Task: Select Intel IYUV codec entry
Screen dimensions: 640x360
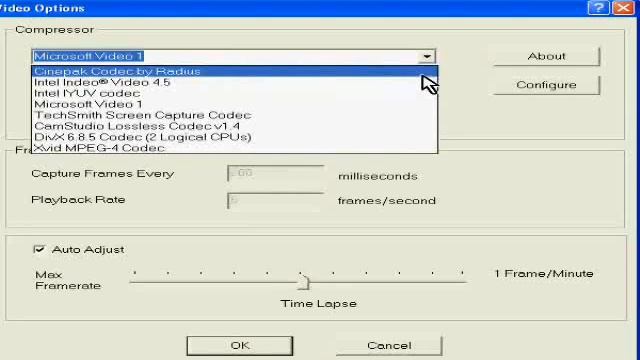Action: pos(234,93)
